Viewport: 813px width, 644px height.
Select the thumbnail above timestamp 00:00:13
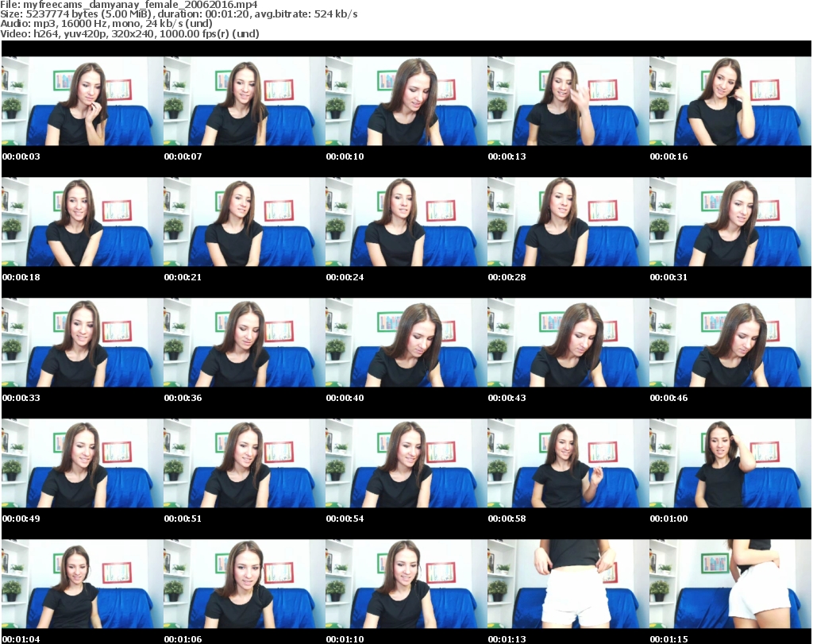[x=568, y=101]
